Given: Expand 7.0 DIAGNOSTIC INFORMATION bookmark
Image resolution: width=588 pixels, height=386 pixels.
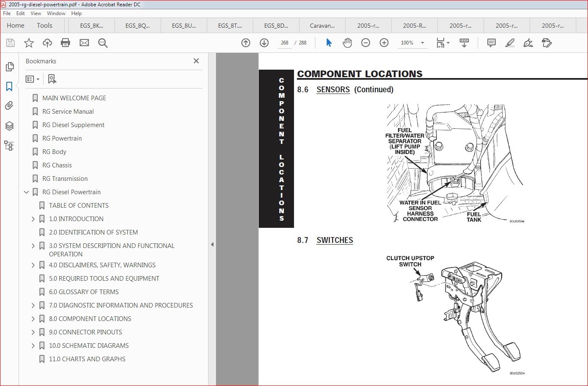Looking at the screenshot, I should [x=33, y=305].
